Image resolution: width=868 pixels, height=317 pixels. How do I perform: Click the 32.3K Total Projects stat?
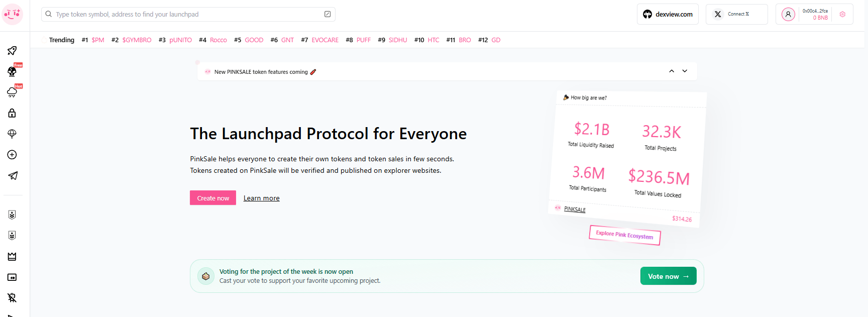click(661, 137)
